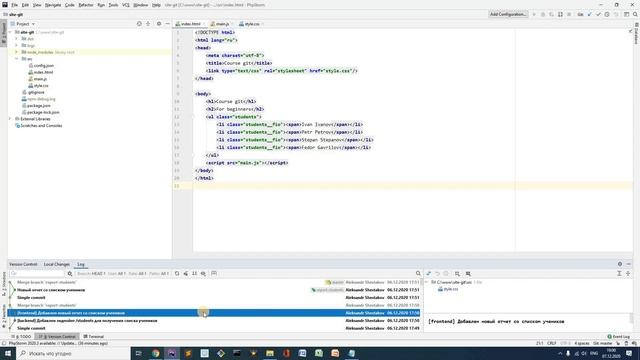The width and height of the screenshot is (640, 360).
Task: Expand External Libraries node
Action: (x=11, y=119)
